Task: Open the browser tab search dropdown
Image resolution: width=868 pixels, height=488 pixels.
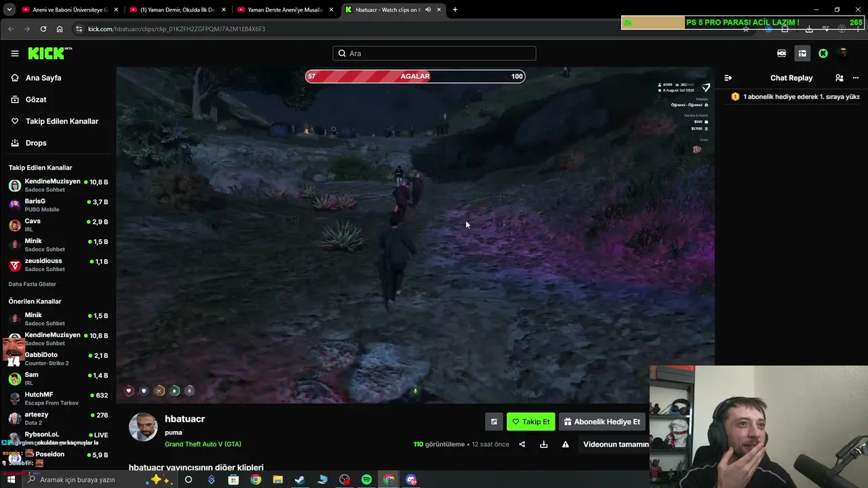Action: (x=9, y=9)
